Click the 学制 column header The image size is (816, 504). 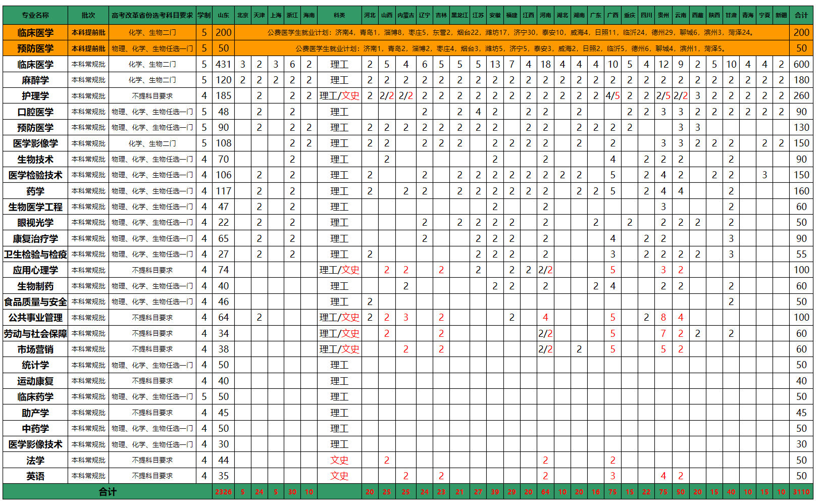point(204,15)
